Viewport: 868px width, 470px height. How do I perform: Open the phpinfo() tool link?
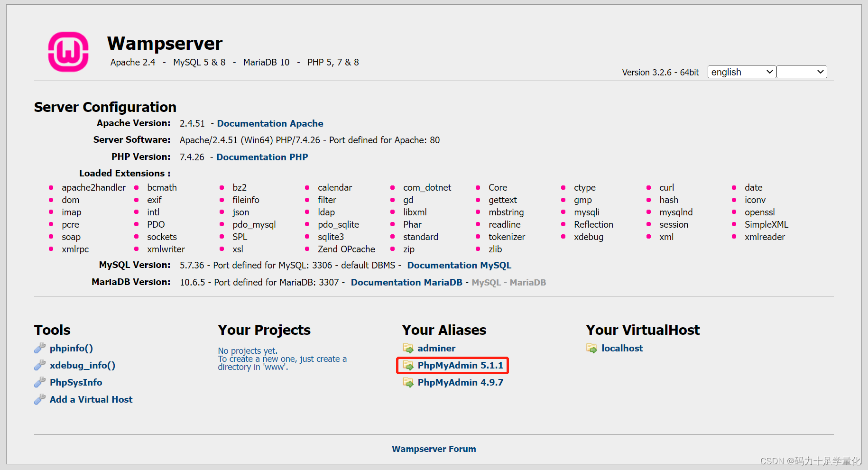pyautogui.click(x=71, y=348)
